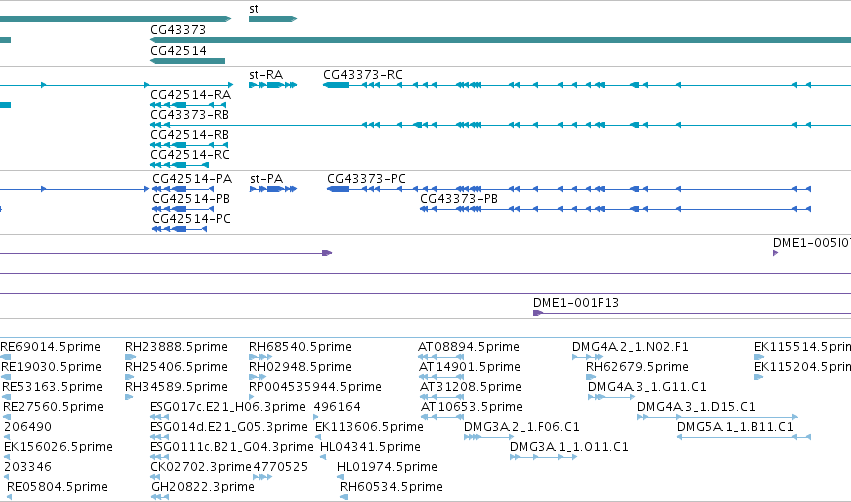Image resolution: width=851 pixels, height=502 pixels.
Task: Click the st-PA protein label
Action: click(x=266, y=179)
